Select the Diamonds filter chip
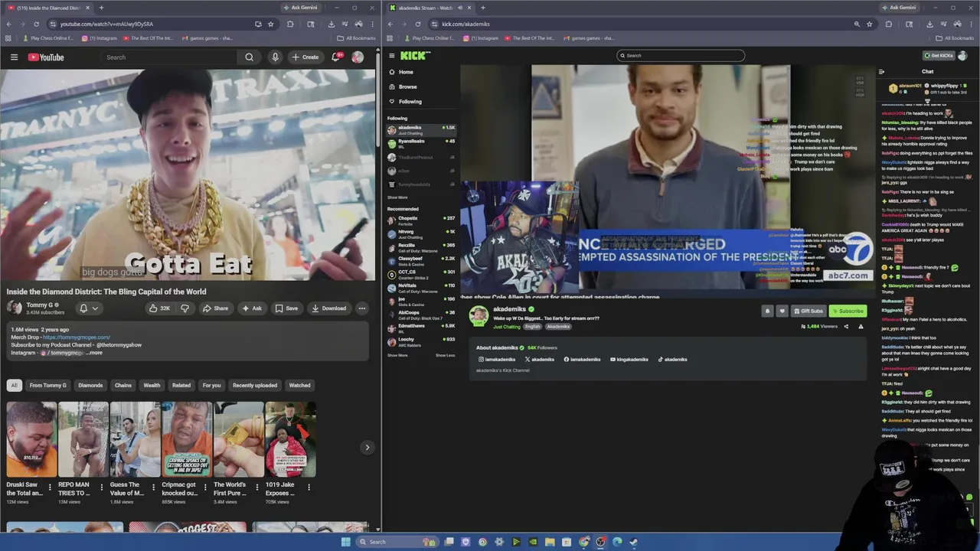Image resolution: width=980 pixels, height=551 pixels. coord(90,386)
